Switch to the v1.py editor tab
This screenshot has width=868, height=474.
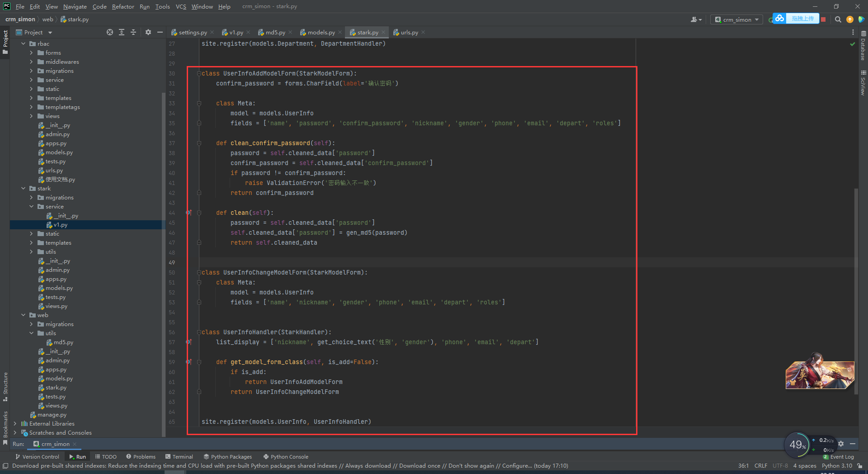tap(236, 32)
